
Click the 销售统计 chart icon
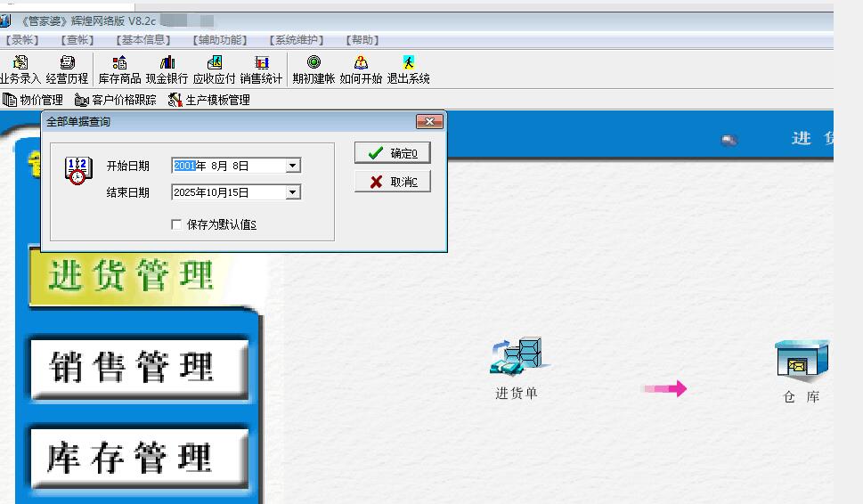tap(261, 63)
